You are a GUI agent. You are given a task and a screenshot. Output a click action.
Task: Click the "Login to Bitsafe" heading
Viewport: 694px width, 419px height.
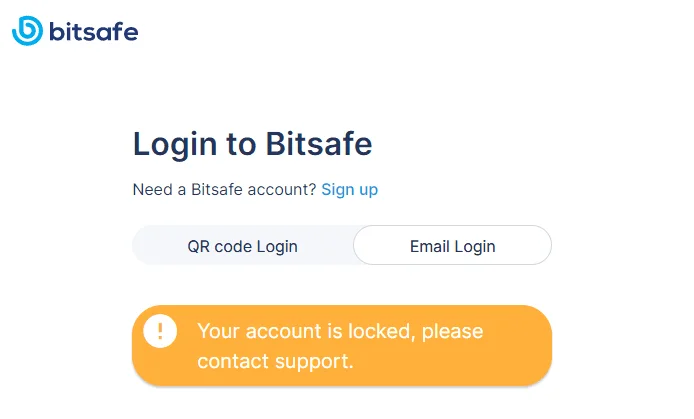click(x=252, y=144)
